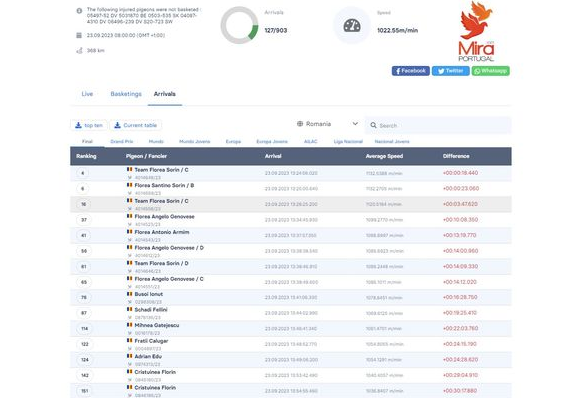This screenshot has height=398, width=585.
Task: Open fancier Adrian Edu
Action: [148, 357]
